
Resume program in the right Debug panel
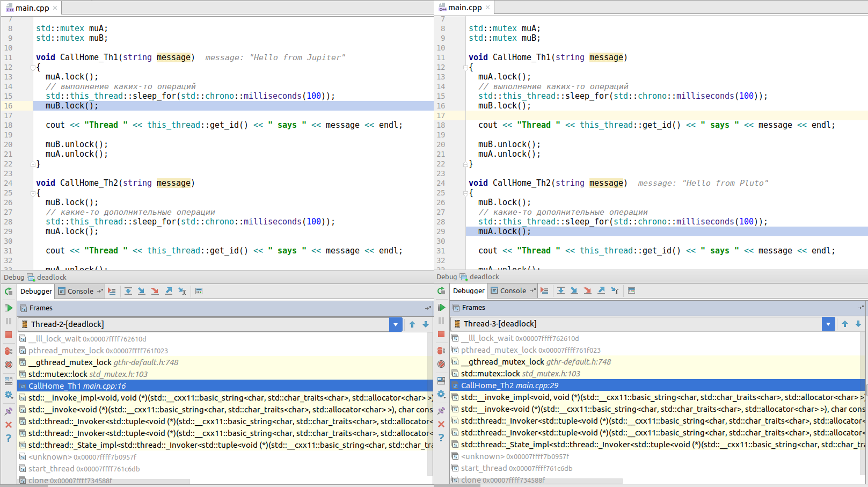441,307
